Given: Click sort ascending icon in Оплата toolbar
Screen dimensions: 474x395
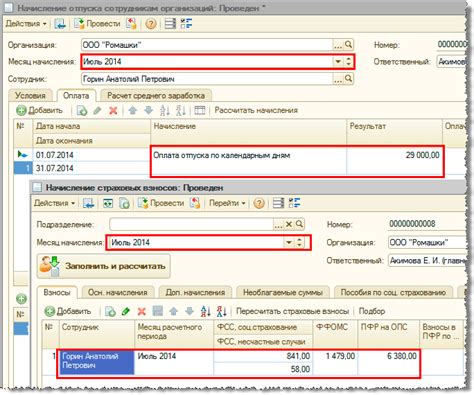Looking at the screenshot, I should (x=165, y=110).
